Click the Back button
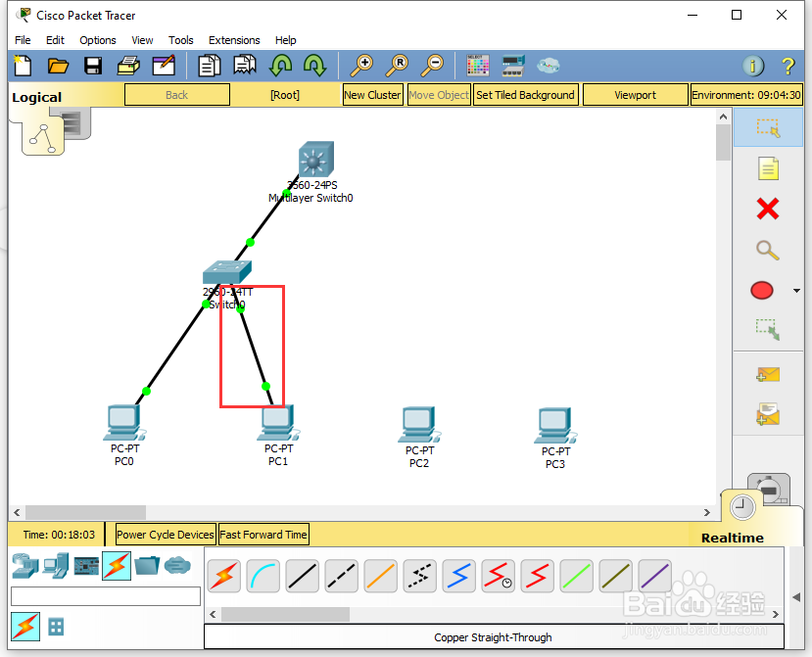Viewport: 812px width, 657px height. point(177,95)
